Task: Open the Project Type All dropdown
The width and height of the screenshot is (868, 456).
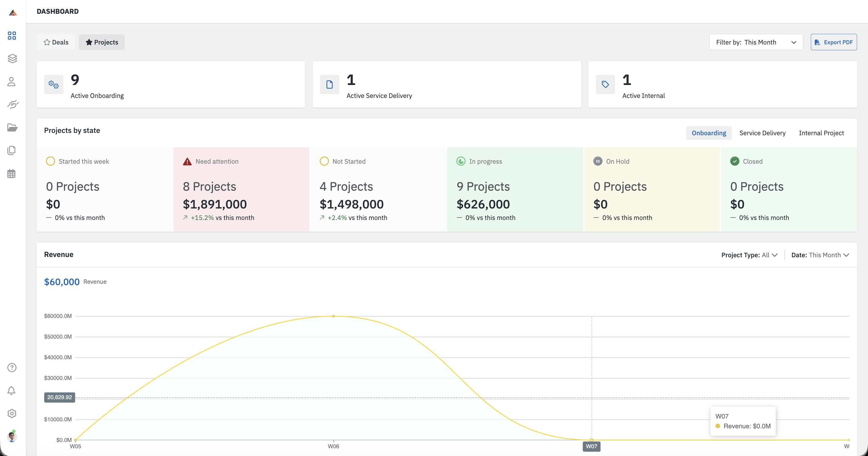Action: [749, 255]
